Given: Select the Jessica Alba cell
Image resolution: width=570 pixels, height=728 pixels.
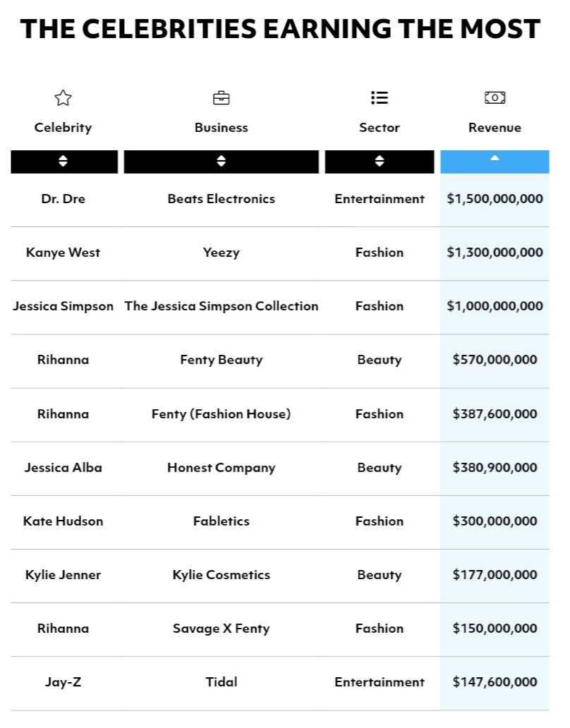Looking at the screenshot, I should tap(63, 468).
